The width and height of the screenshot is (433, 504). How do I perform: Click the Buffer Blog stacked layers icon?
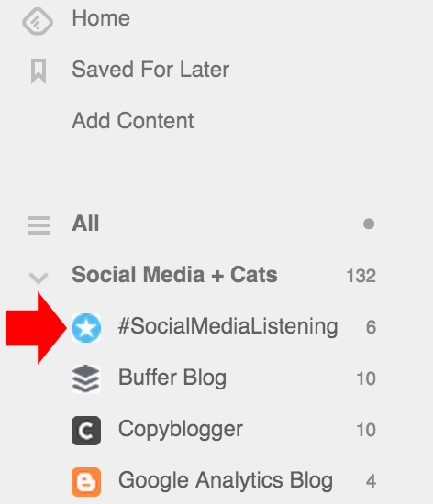click(x=86, y=379)
